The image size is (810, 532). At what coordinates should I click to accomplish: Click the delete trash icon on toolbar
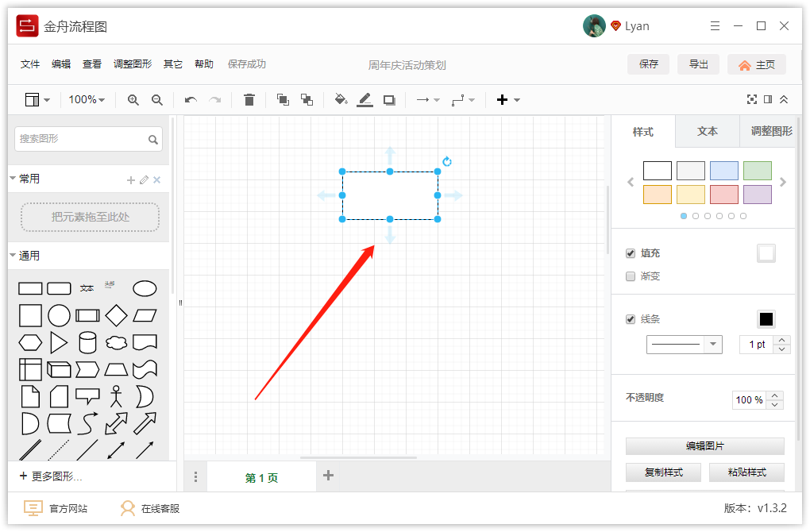point(249,99)
